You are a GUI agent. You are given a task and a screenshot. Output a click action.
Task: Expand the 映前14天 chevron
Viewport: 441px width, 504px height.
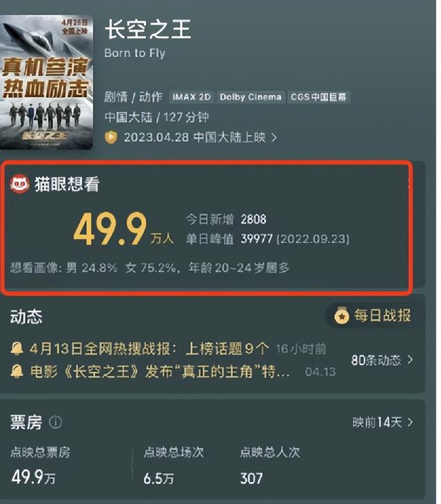point(410,422)
